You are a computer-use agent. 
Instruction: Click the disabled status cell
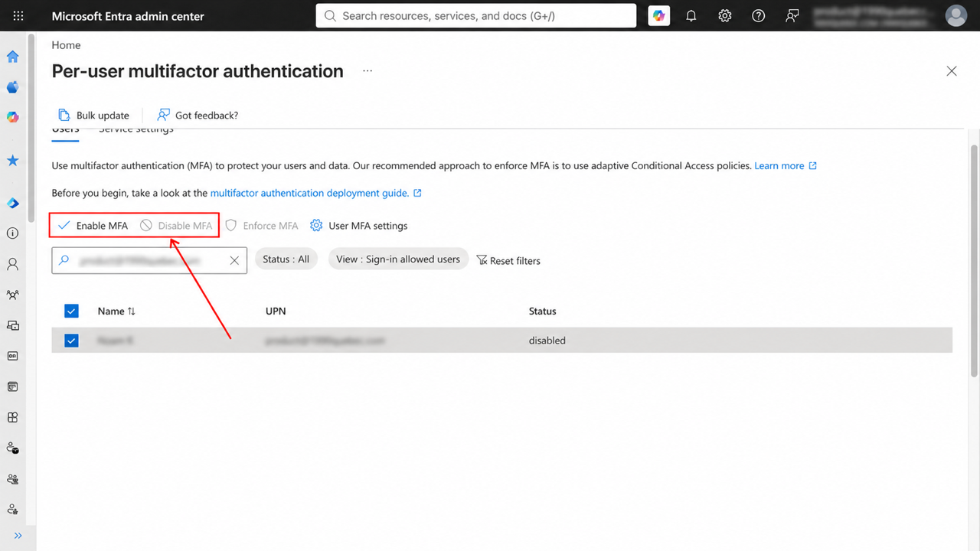[x=547, y=341]
